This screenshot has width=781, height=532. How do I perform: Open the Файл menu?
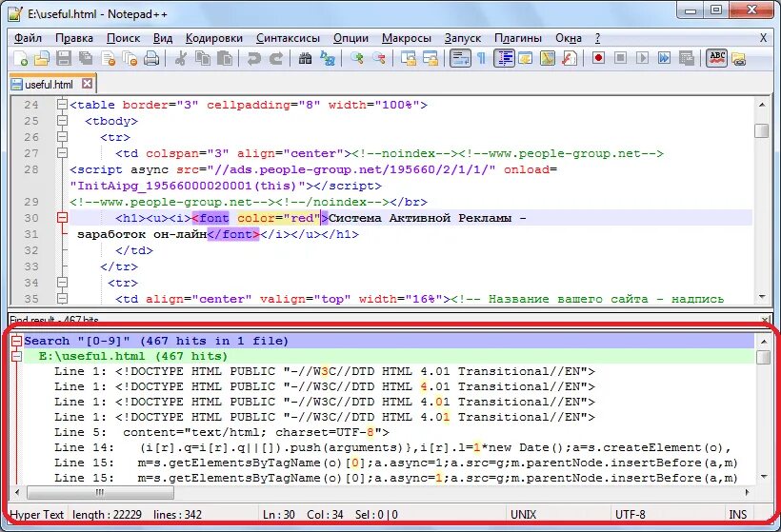[28, 38]
